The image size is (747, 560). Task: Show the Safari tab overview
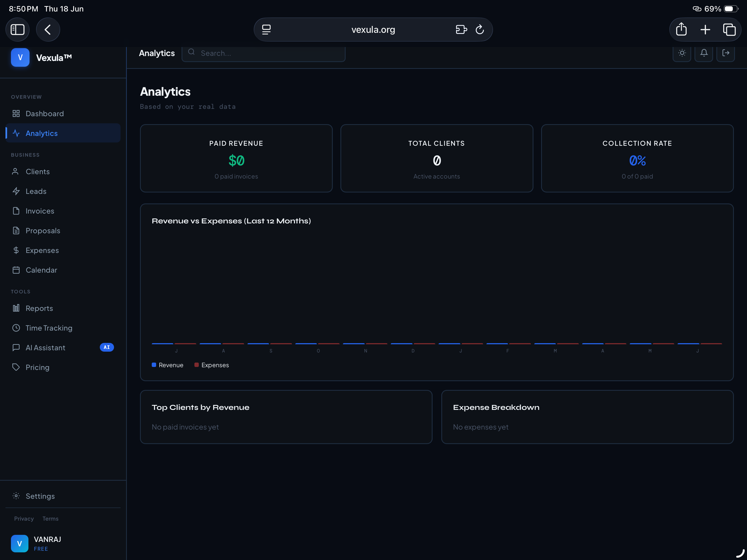coord(729,30)
